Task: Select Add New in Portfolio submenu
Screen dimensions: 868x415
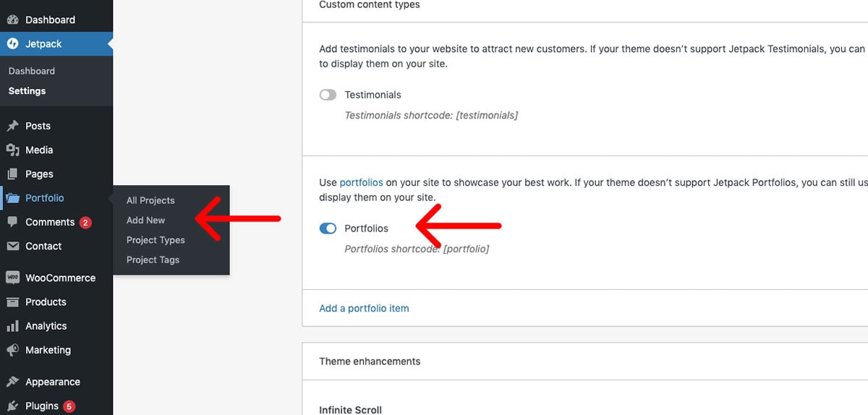Action: click(x=145, y=220)
